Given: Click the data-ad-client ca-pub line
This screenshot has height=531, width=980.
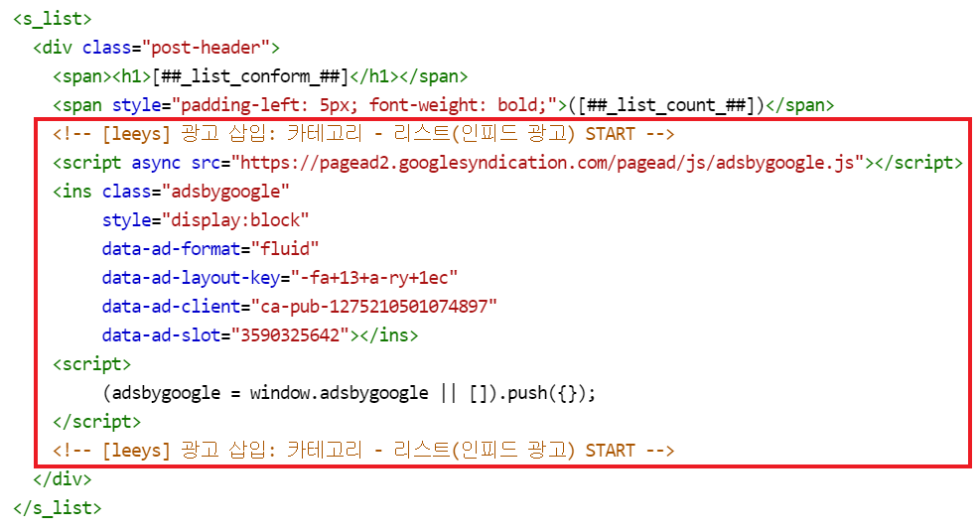Looking at the screenshot, I should click(300, 306).
